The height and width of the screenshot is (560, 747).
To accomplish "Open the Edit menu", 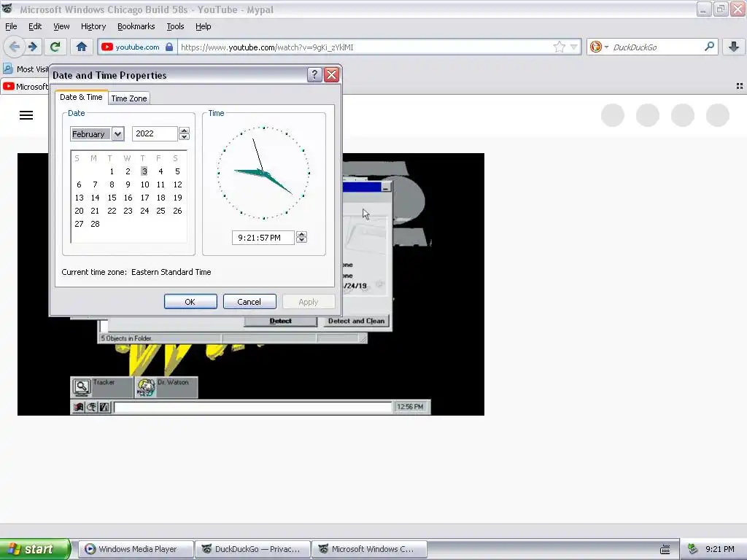I will click(35, 26).
